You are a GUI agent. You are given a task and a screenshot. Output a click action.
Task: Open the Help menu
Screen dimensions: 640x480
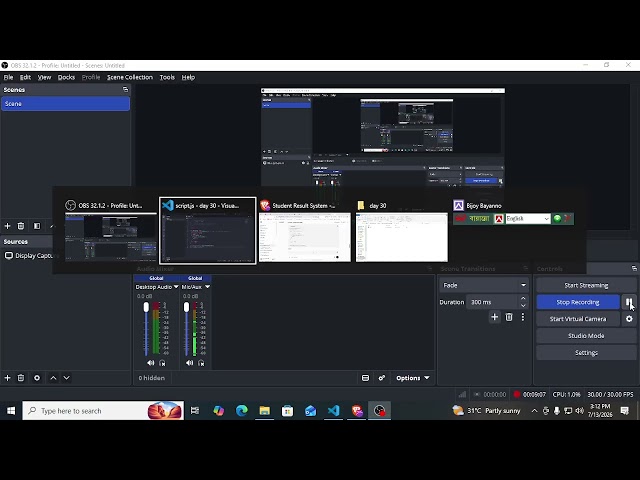(x=188, y=77)
